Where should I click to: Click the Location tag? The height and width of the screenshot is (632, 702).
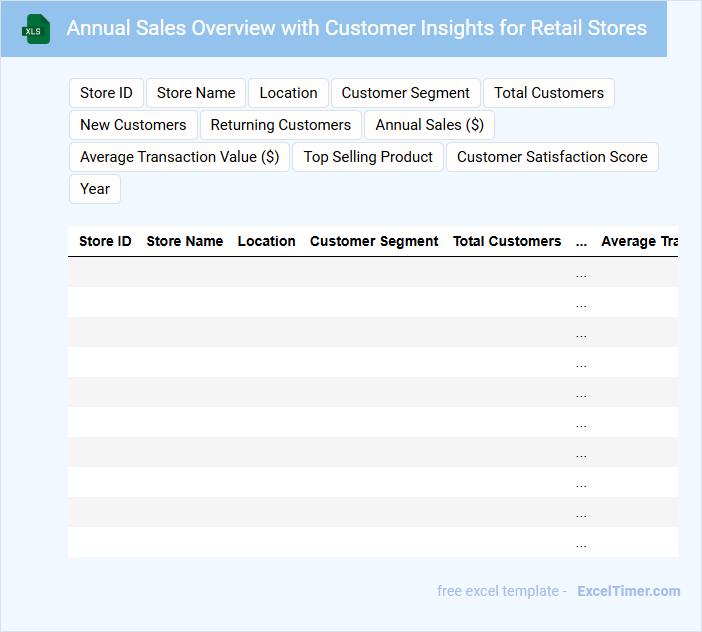(x=288, y=93)
